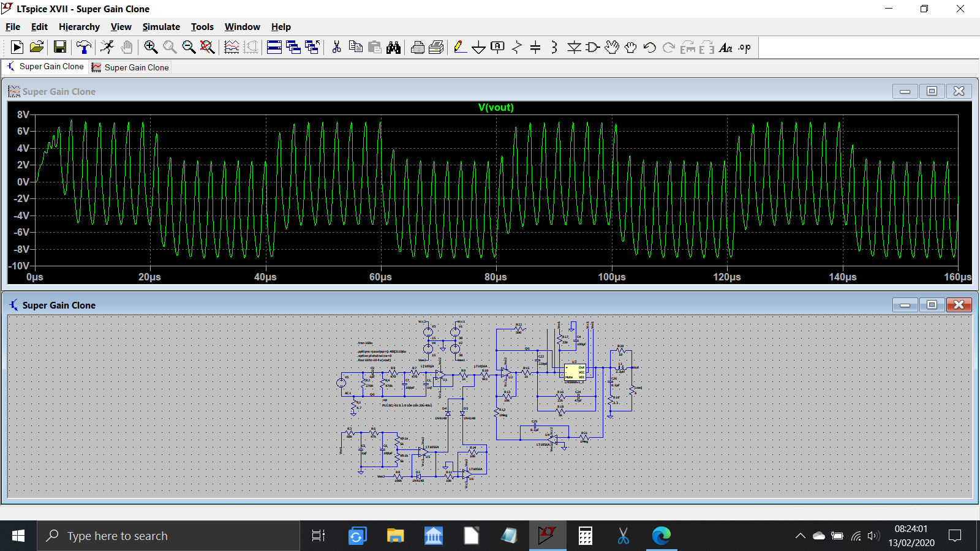Open Calculator from taskbar
The image size is (980, 551).
[586, 536]
